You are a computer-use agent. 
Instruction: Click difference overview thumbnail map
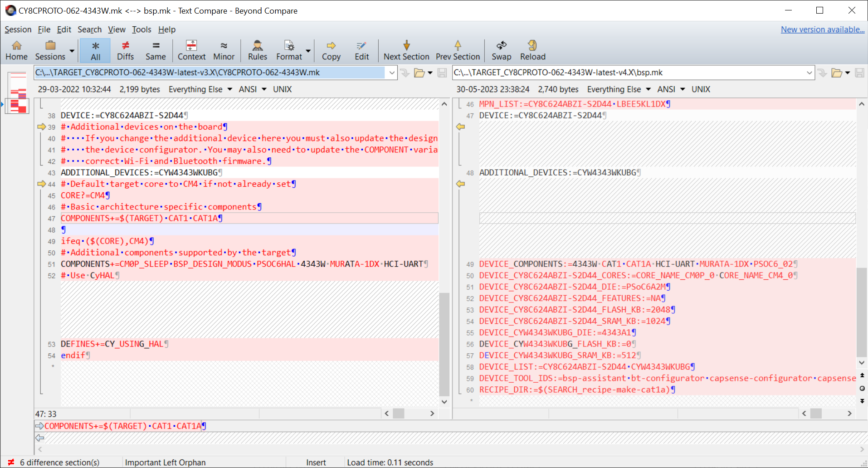pos(18,93)
